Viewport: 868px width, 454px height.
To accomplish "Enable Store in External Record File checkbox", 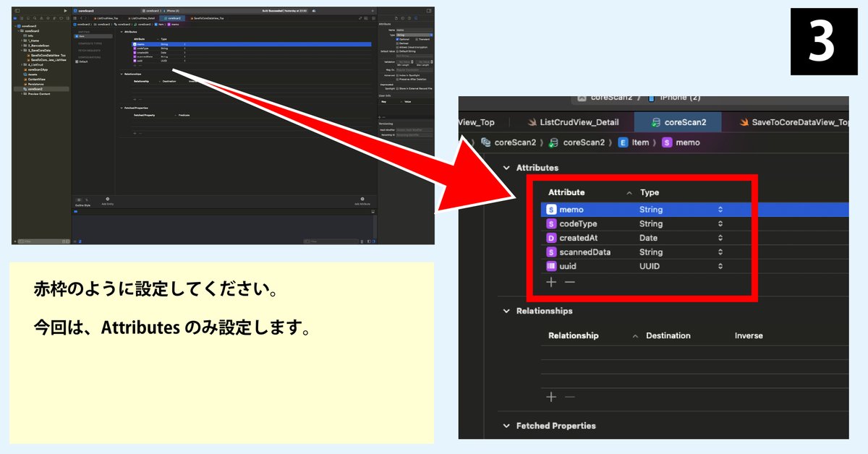I will [x=397, y=89].
